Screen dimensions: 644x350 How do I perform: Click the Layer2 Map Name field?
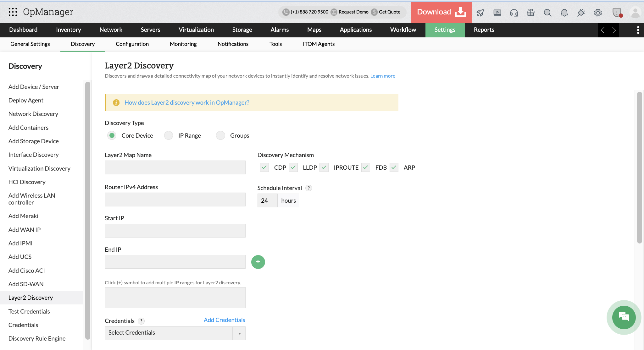[x=175, y=167]
